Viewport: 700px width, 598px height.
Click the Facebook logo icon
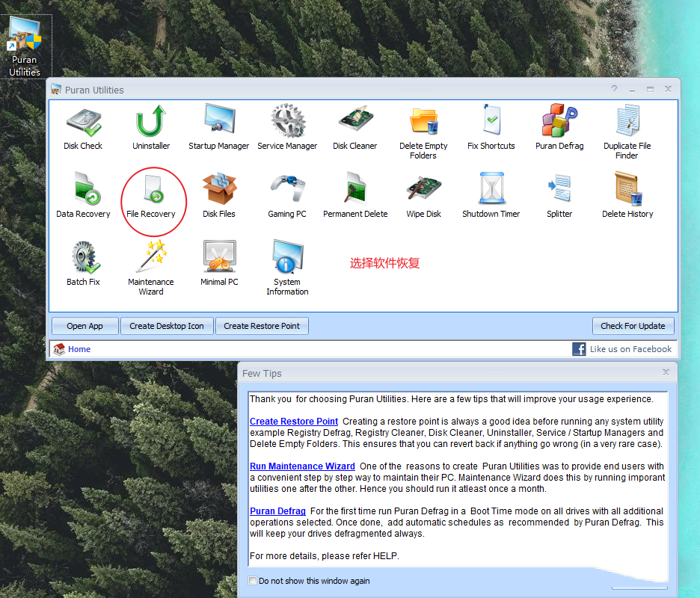tap(579, 349)
